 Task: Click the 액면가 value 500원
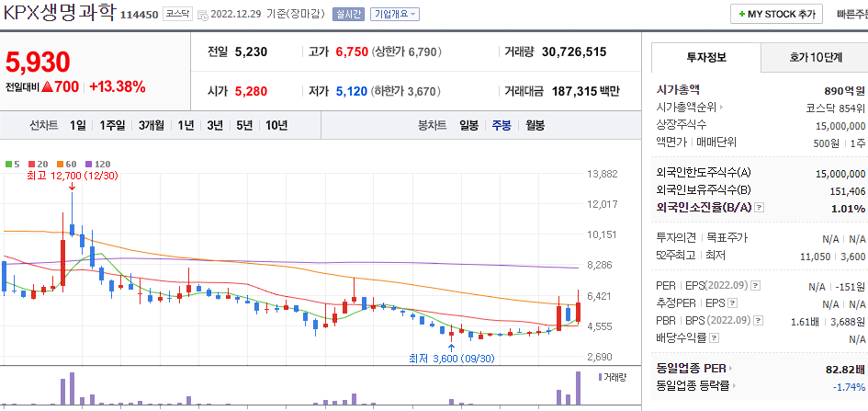pos(826,143)
